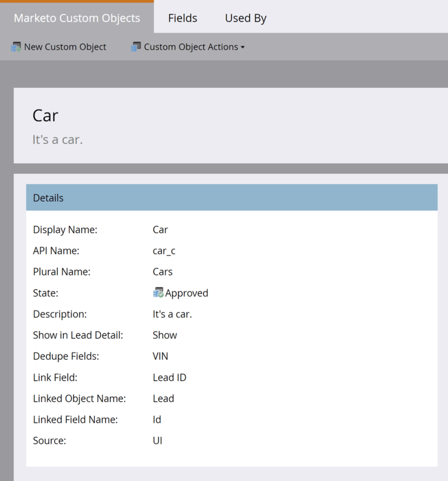Viewport: 448px width, 481px height.
Task: Select the Link Field value Lead ID
Action: tap(170, 377)
